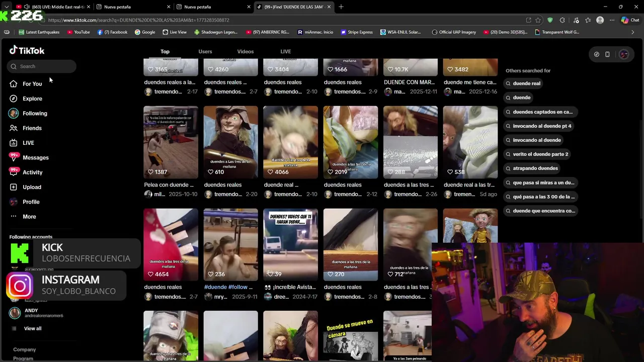Click the ANDY followed account

[36, 313]
